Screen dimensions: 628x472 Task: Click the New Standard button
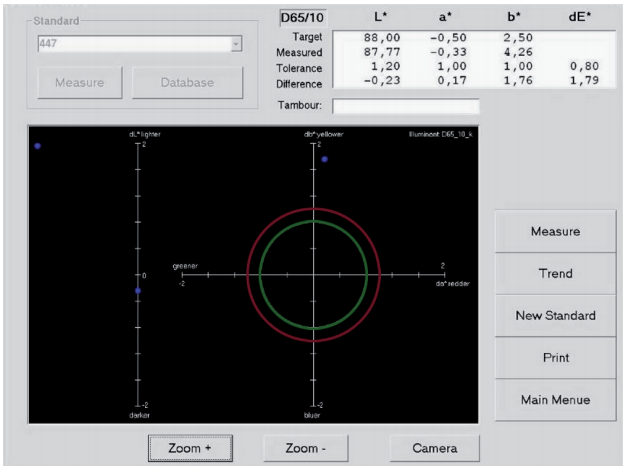coord(555,315)
